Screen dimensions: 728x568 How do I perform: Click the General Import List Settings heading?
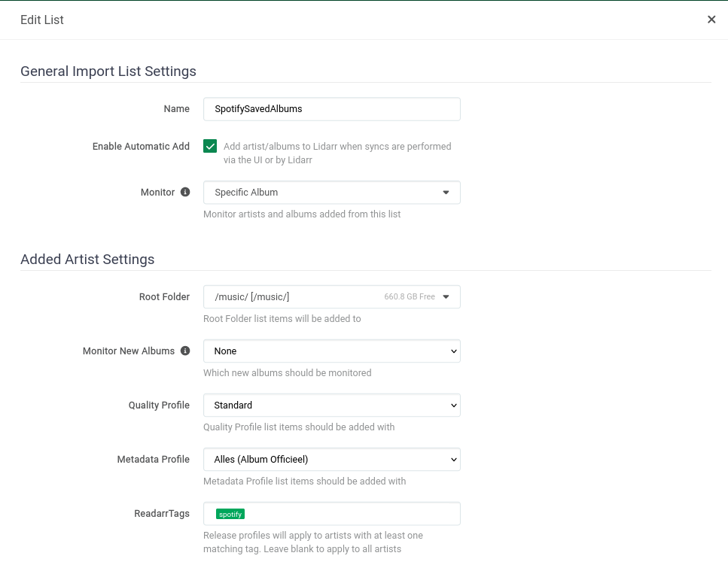pyautogui.click(x=108, y=71)
